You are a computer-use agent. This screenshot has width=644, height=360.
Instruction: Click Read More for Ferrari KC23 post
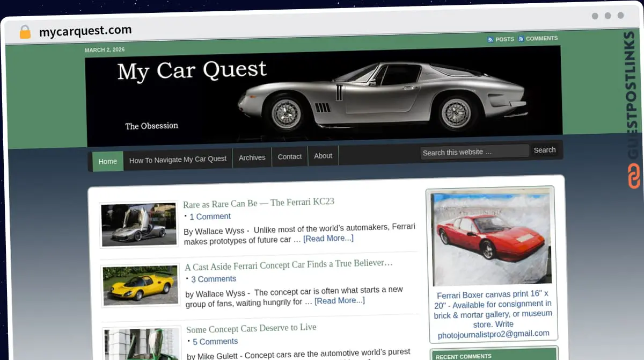[x=328, y=238]
